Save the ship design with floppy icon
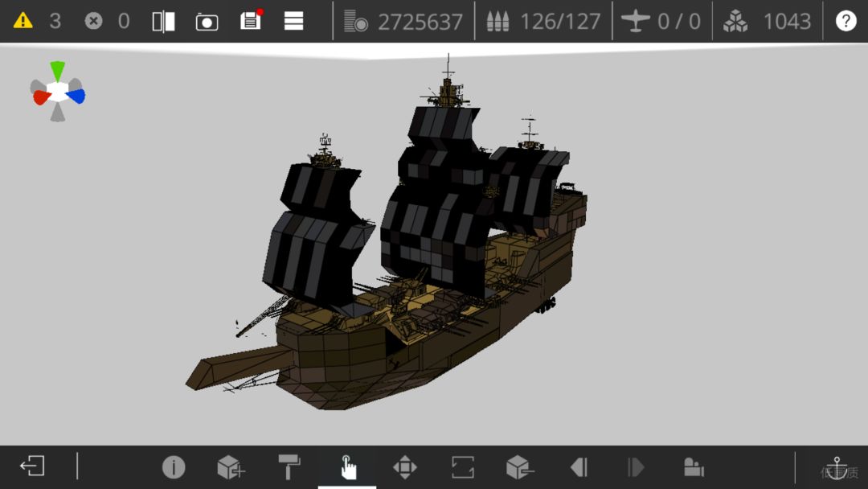This screenshot has width=868, height=489. pyautogui.click(x=251, y=20)
